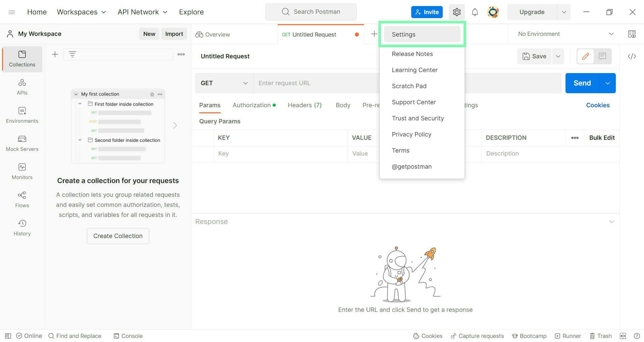Collapse the Response panel chevron
Screen dimensions: 644x342
pyautogui.click(x=611, y=221)
